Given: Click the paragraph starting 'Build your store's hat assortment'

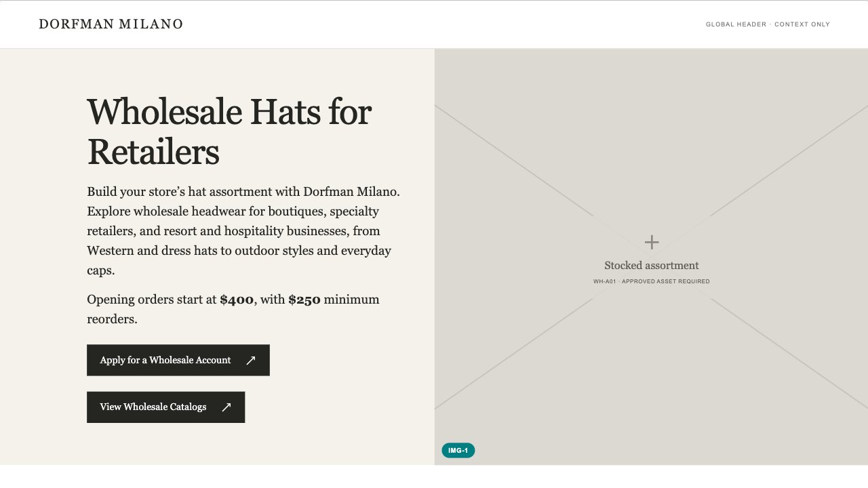Looking at the screenshot, I should [244, 231].
